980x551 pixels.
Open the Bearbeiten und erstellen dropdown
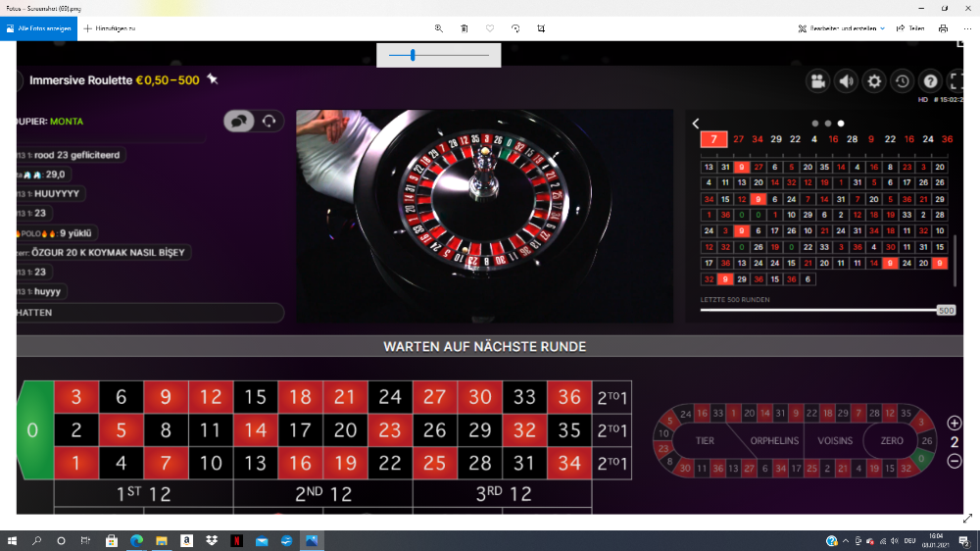(x=842, y=28)
